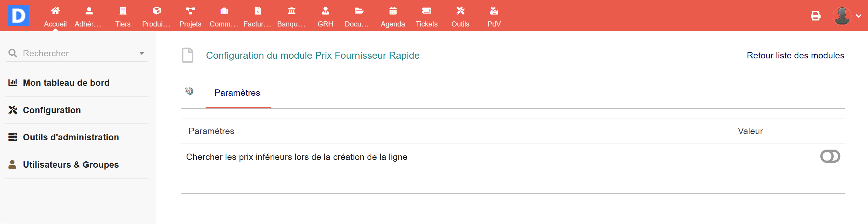Open the Accueil home icon
This screenshot has width=868, height=224.
tap(55, 11)
